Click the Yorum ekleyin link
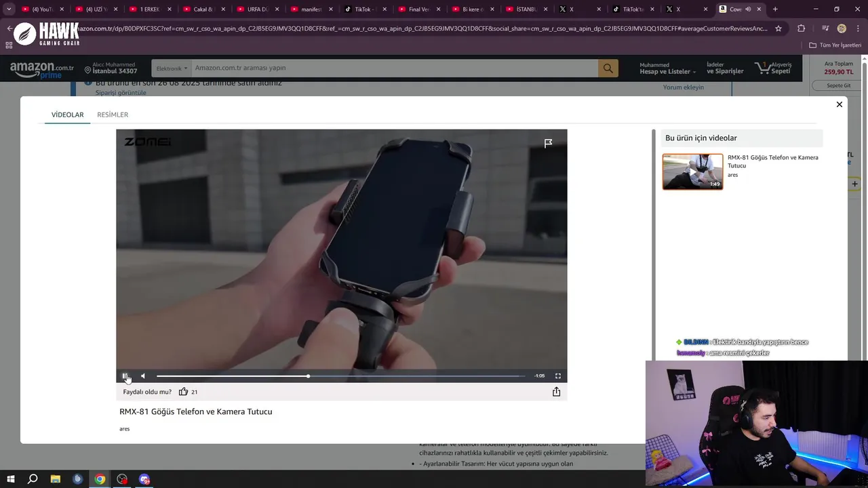The height and width of the screenshot is (488, 868). pos(683,87)
